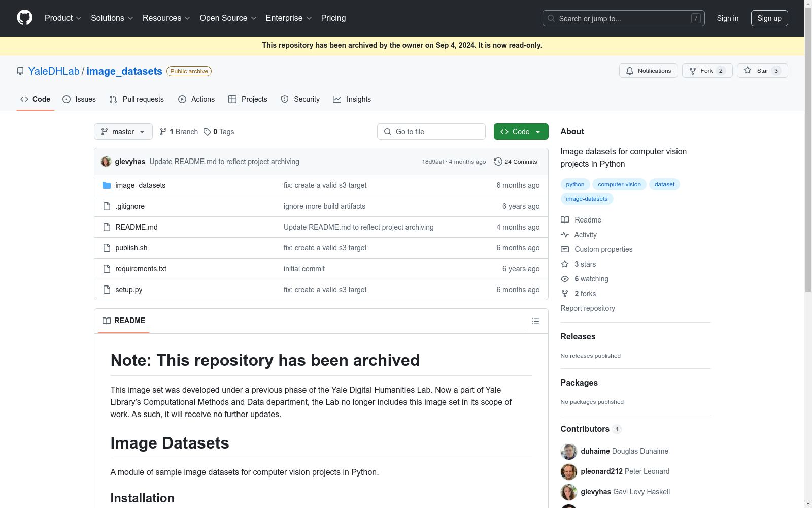Click the repository icon beside YaleDHLab
Screen dimensions: 812x508
point(20,71)
